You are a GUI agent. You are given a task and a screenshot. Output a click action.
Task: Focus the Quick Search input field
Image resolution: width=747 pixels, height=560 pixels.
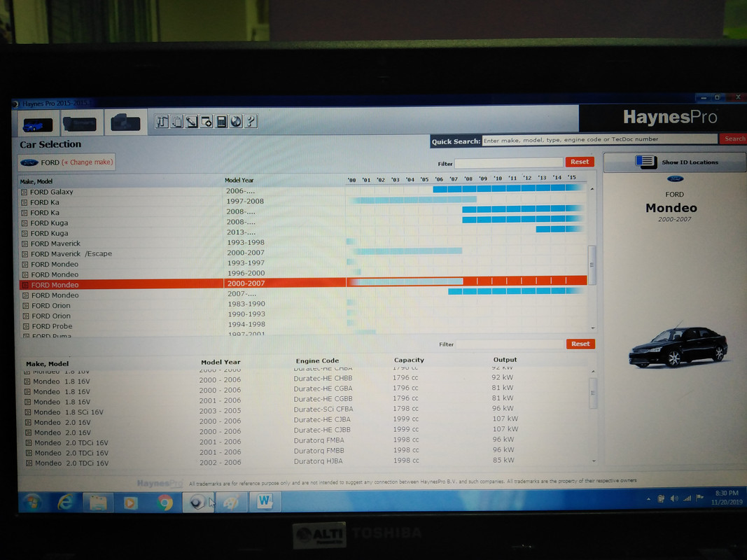pos(599,139)
